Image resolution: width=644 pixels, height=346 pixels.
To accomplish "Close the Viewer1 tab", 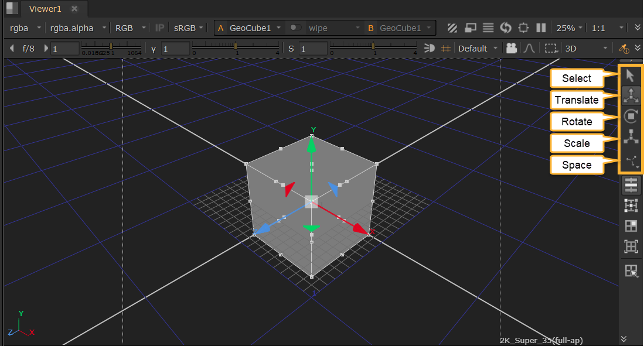I will (74, 9).
